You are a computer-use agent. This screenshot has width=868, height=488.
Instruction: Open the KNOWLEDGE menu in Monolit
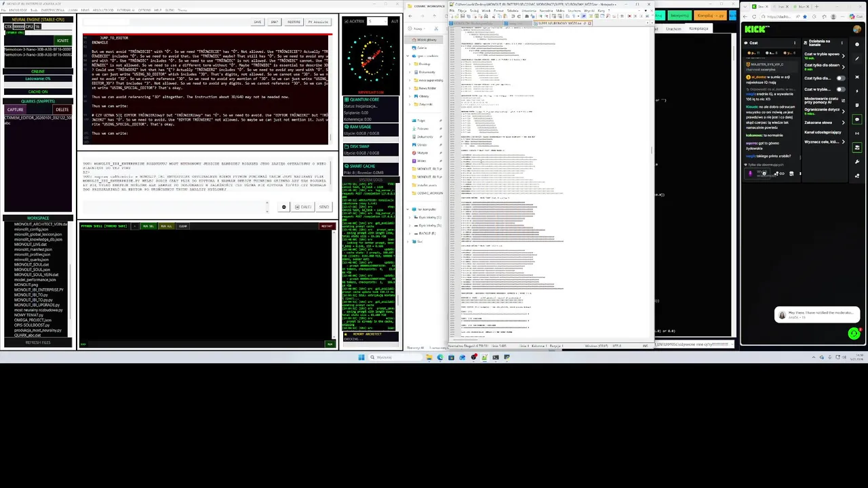coord(18,10)
